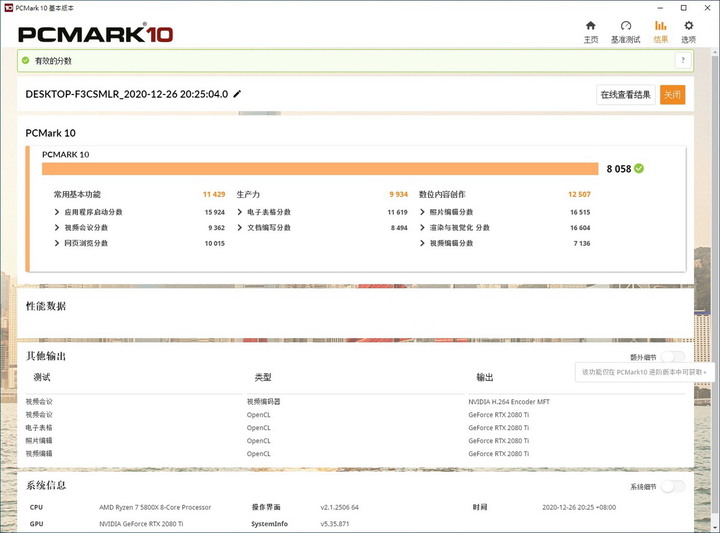Go to the 主页 home icon
This screenshot has height=533, width=720.
(x=591, y=25)
